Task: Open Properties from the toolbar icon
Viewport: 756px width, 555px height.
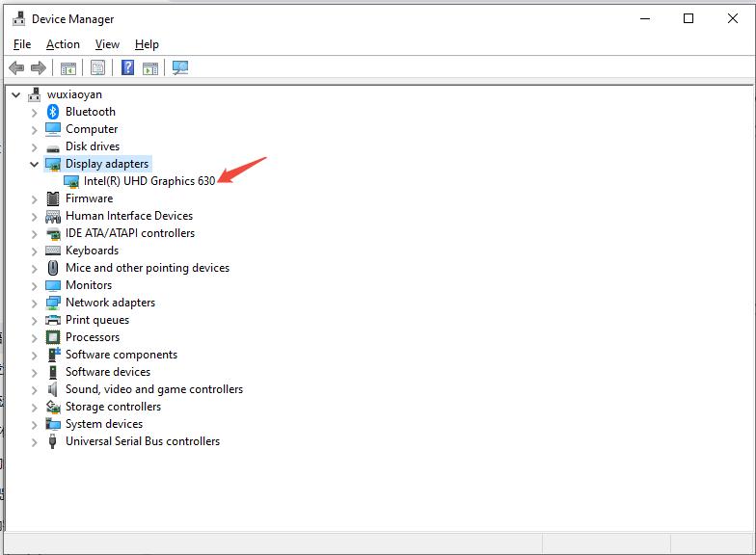Action: click(97, 68)
